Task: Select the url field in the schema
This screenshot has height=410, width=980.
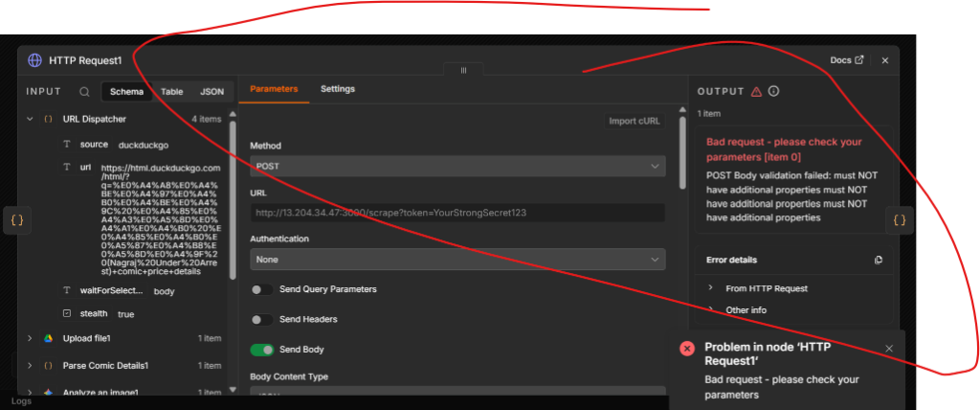Action: point(85,167)
